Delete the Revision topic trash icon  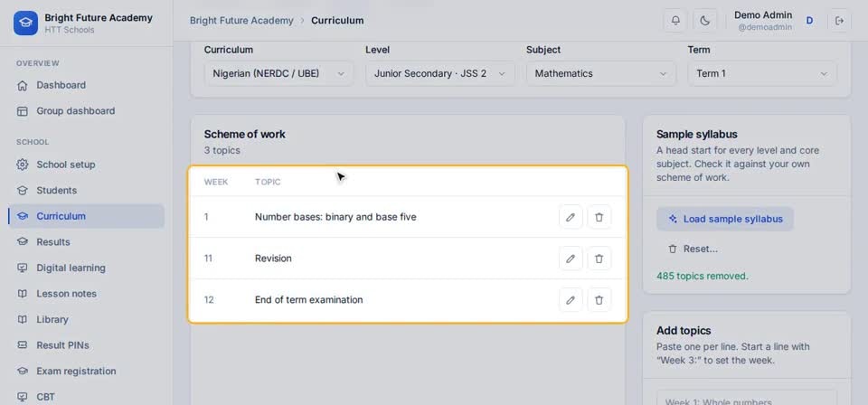tap(599, 259)
